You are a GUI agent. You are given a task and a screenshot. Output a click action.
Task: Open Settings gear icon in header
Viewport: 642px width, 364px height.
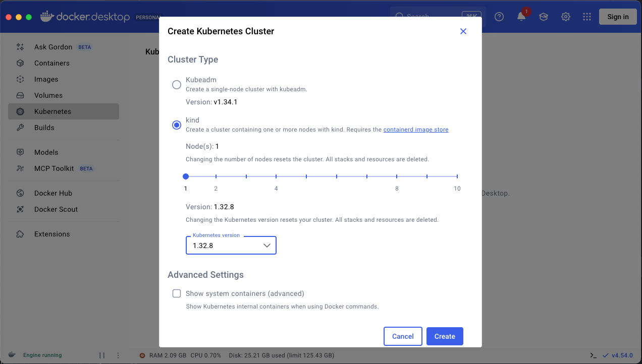coord(566,17)
